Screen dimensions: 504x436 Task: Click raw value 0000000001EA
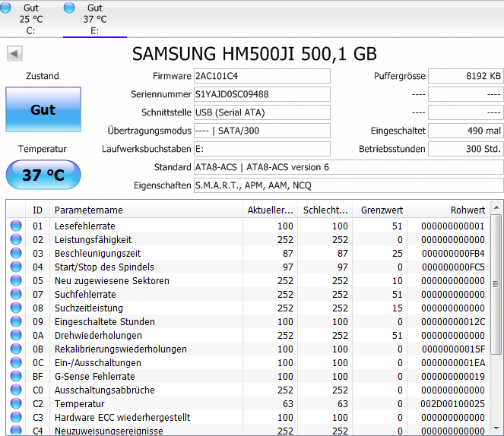(453, 363)
